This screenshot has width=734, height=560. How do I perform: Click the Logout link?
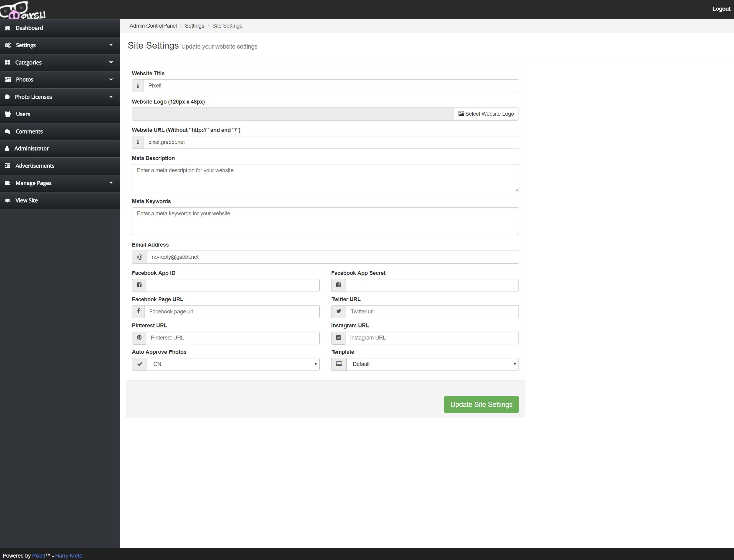click(x=721, y=9)
